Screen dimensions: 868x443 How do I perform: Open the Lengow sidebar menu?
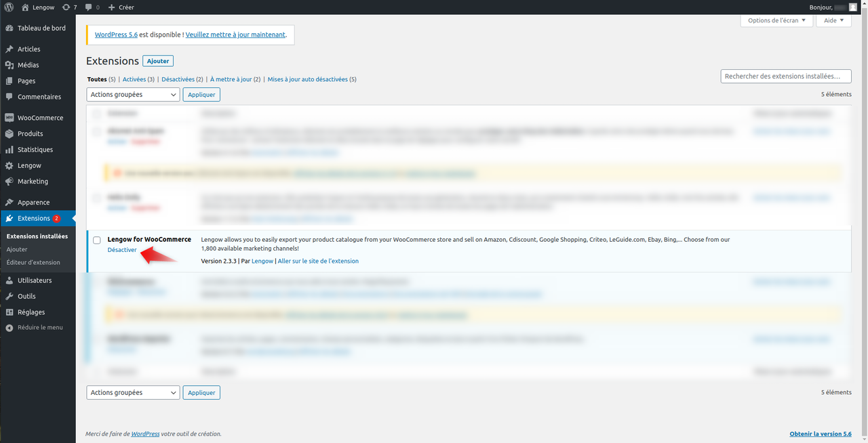(29, 165)
